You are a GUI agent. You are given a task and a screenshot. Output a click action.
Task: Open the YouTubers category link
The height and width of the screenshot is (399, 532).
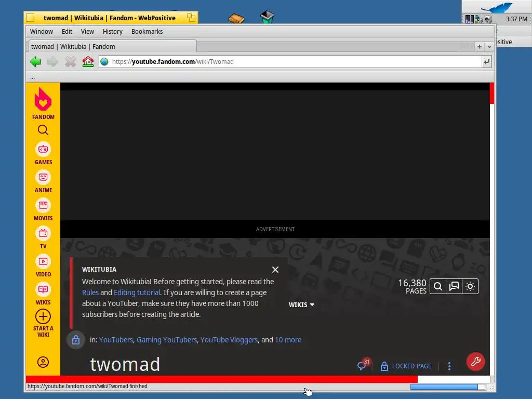point(116,340)
